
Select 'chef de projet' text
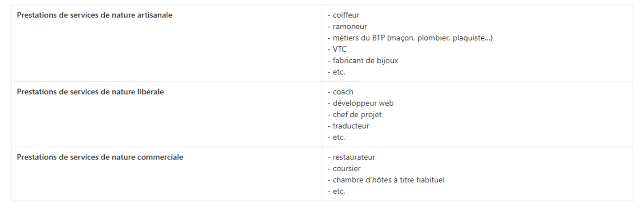tap(357, 115)
